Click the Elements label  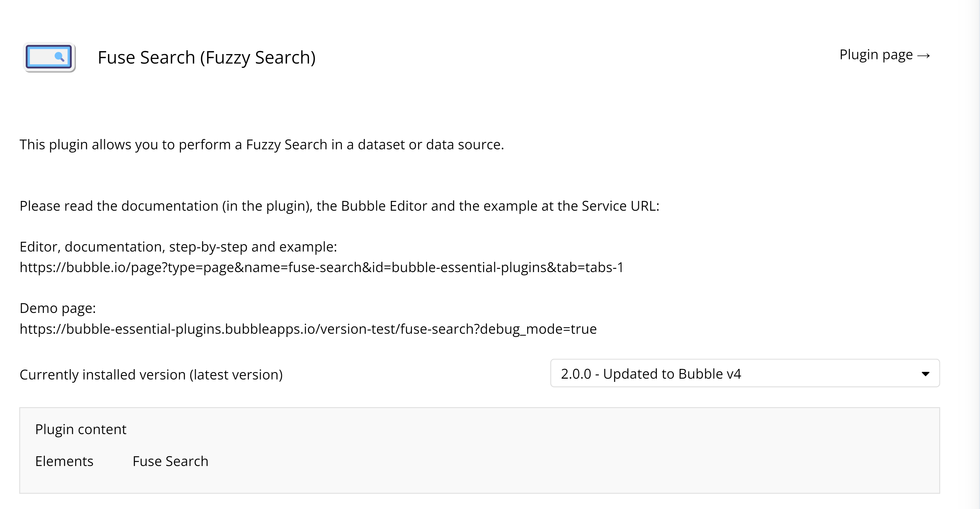pyautogui.click(x=64, y=461)
